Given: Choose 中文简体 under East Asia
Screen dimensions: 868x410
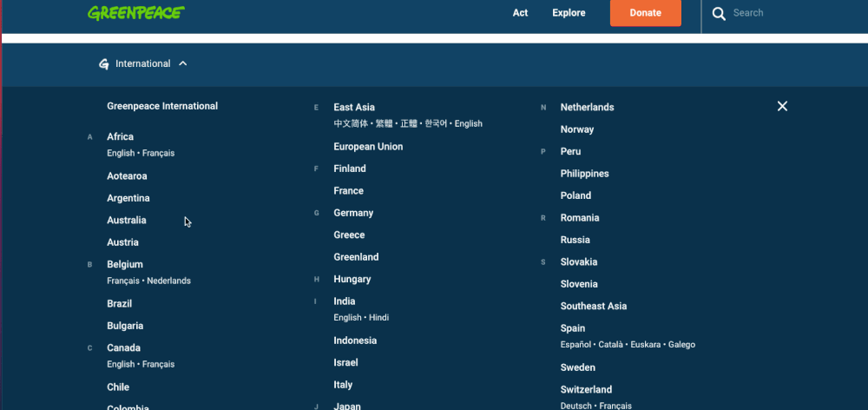Looking at the screenshot, I should (x=351, y=123).
